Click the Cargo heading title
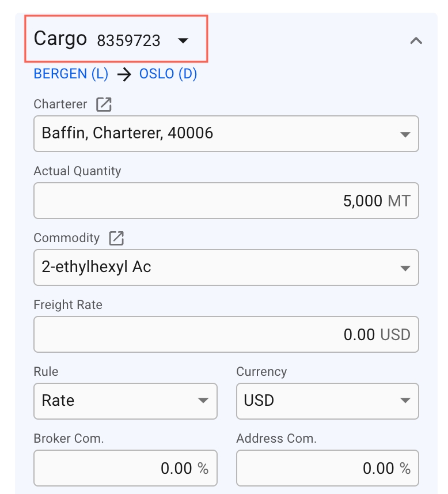Image resolution: width=448 pixels, height=494 pixels. (x=60, y=39)
